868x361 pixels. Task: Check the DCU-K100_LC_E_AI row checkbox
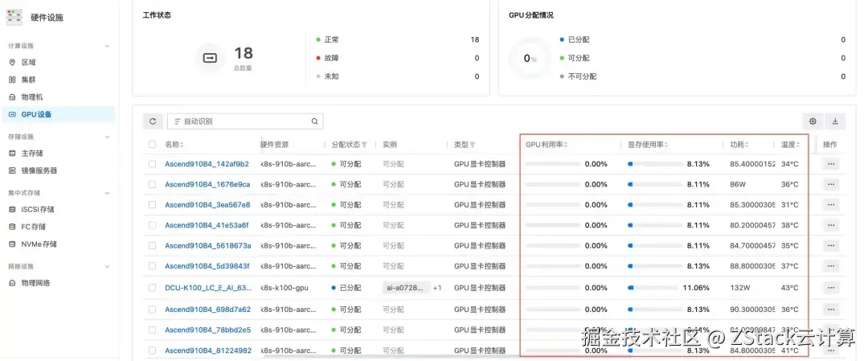pyautogui.click(x=152, y=288)
